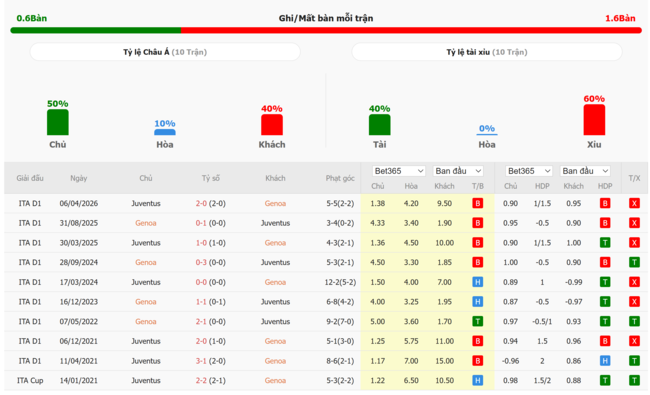Click HDP badge T in the 14/01/2021 row
This screenshot has height=395, width=650.
point(605,380)
